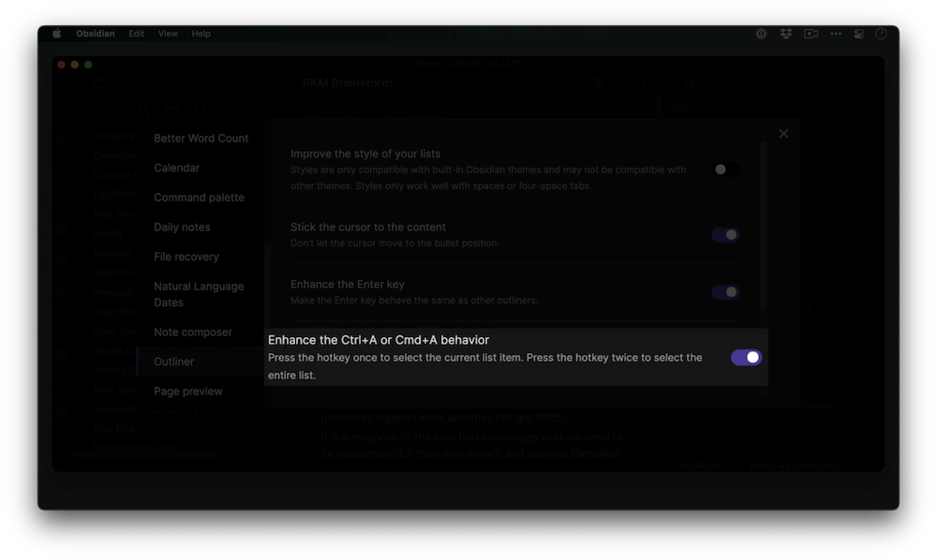Open the Obsidian application menu
Screen dimensions: 937x560
coord(95,34)
